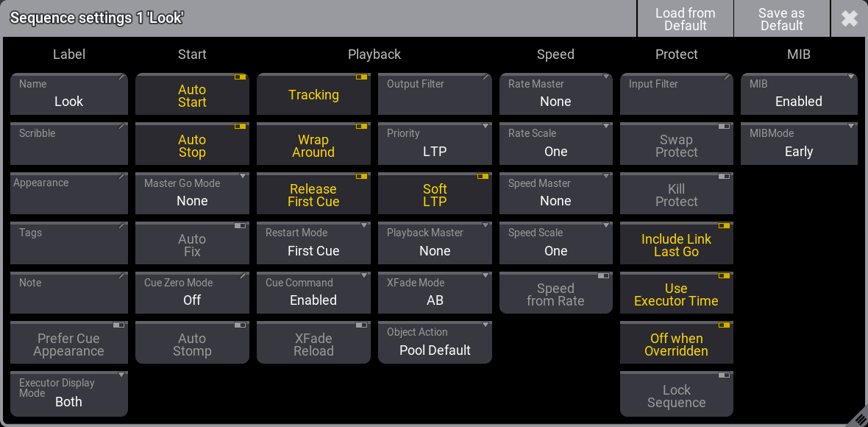The width and height of the screenshot is (868, 427).
Task: Toggle Off when Overridden
Action: 676,345
